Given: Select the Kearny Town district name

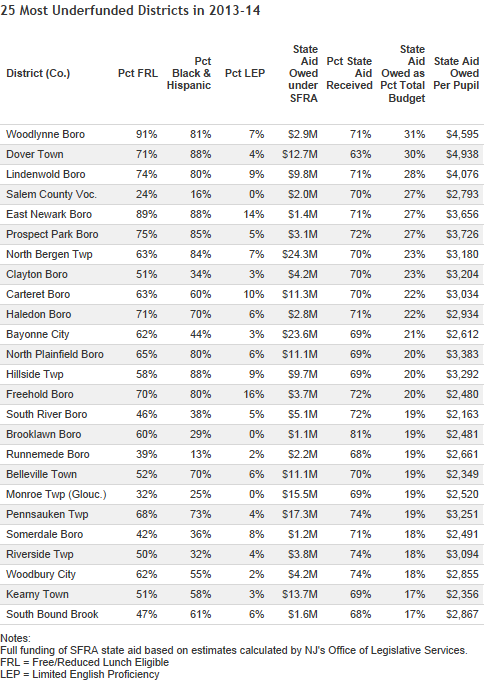Looking at the screenshot, I should click(38, 594).
